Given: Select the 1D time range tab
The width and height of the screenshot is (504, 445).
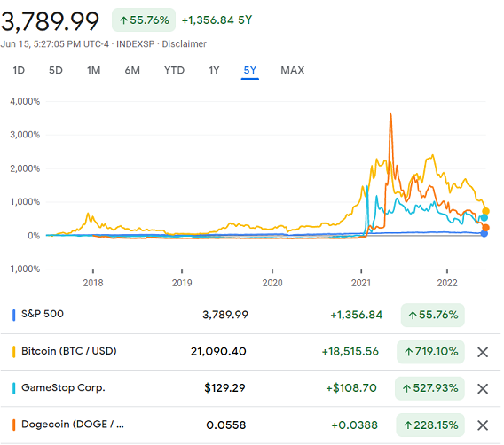Looking at the screenshot, I should click(19, 70).
